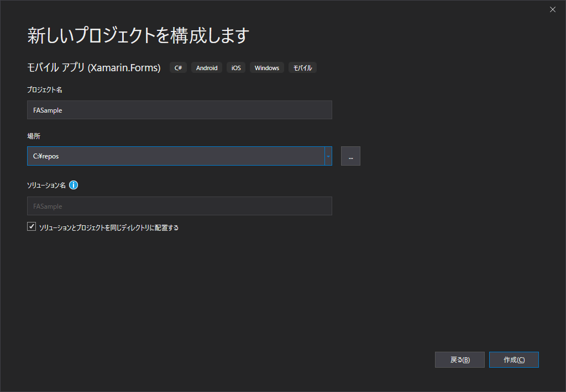Select the Windows platform tag
The width and height of the screenshot is (566, 392).
[x=266, y=67]
